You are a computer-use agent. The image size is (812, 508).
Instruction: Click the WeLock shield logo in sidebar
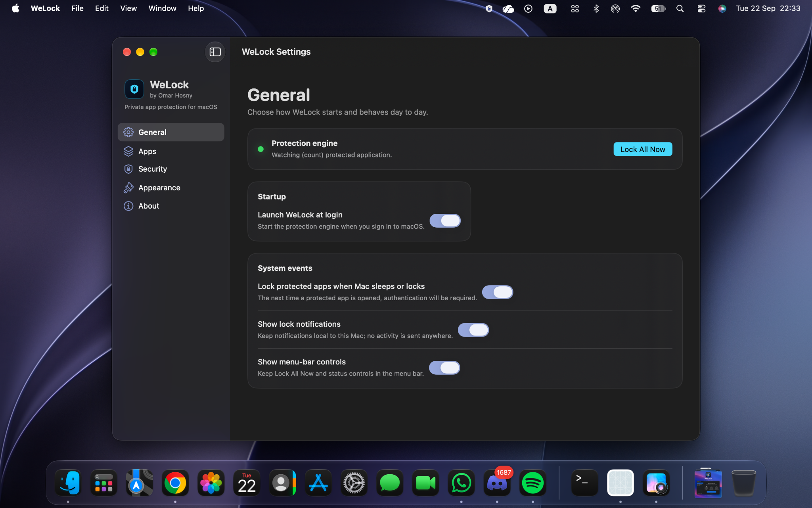point(134,89)
